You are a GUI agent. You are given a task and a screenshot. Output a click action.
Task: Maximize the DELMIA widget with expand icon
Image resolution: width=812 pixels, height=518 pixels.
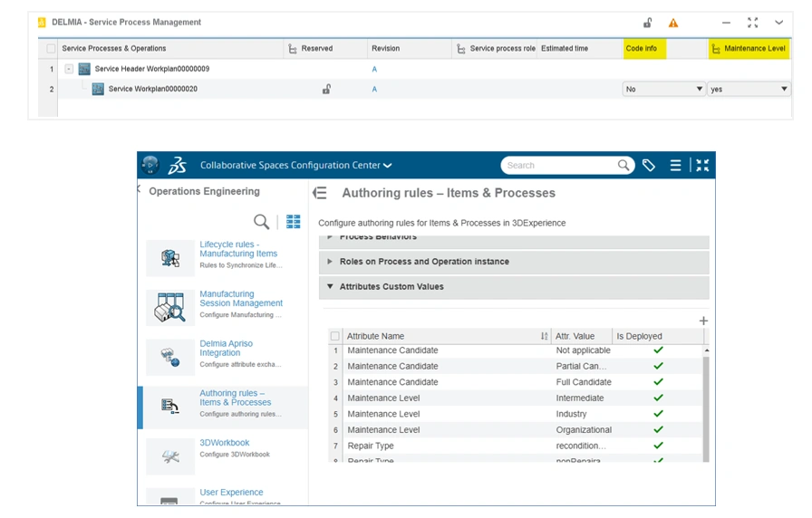752,23
